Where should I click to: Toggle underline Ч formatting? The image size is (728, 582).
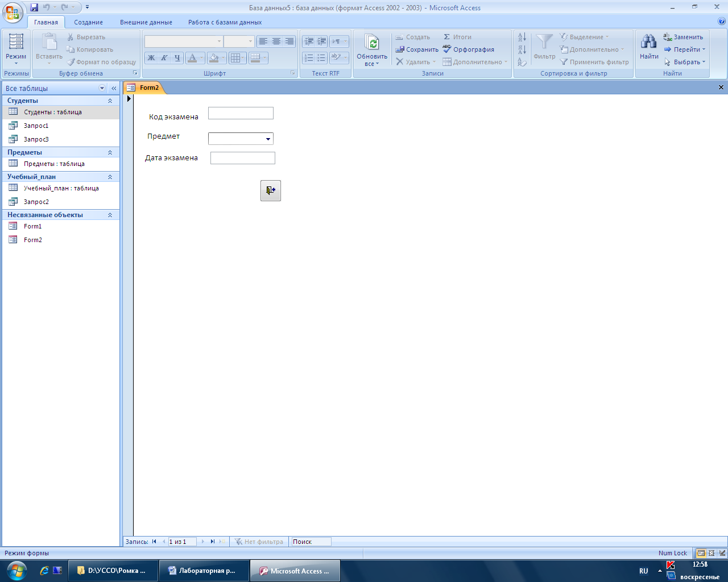point(177,57)
